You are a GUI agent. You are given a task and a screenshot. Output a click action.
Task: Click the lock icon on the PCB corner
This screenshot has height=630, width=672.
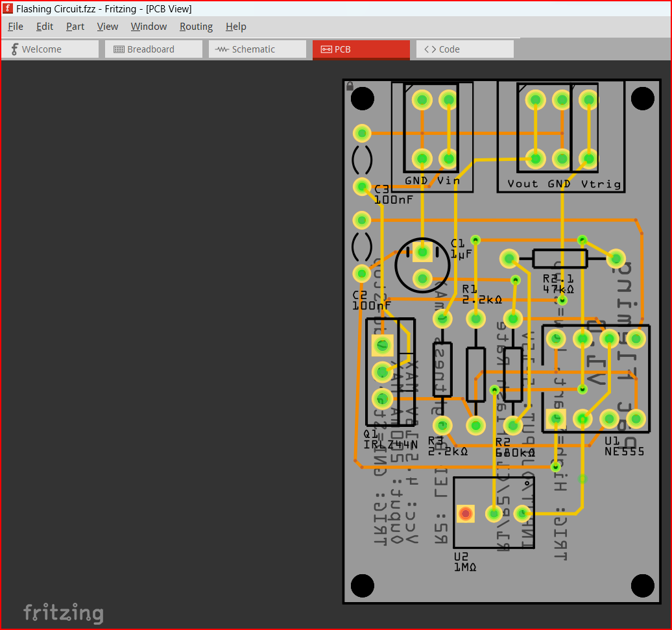pyautogui.click(x=350, y=86)
